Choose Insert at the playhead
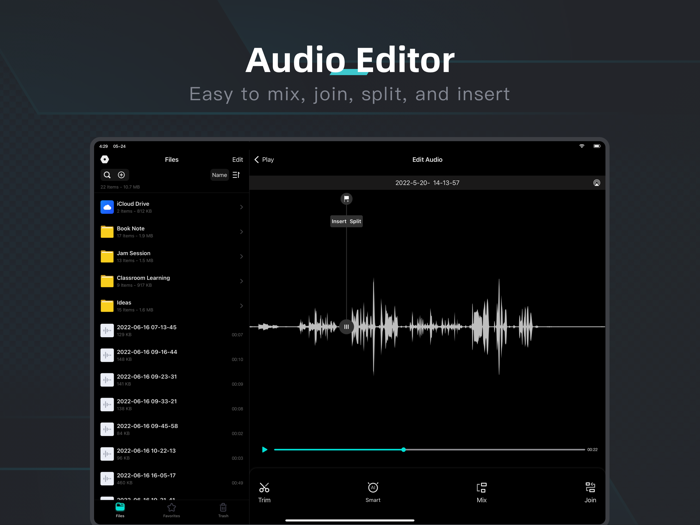The height and width of the screenshot is (525, 700). pyautogui.click(x=339, y=221)
